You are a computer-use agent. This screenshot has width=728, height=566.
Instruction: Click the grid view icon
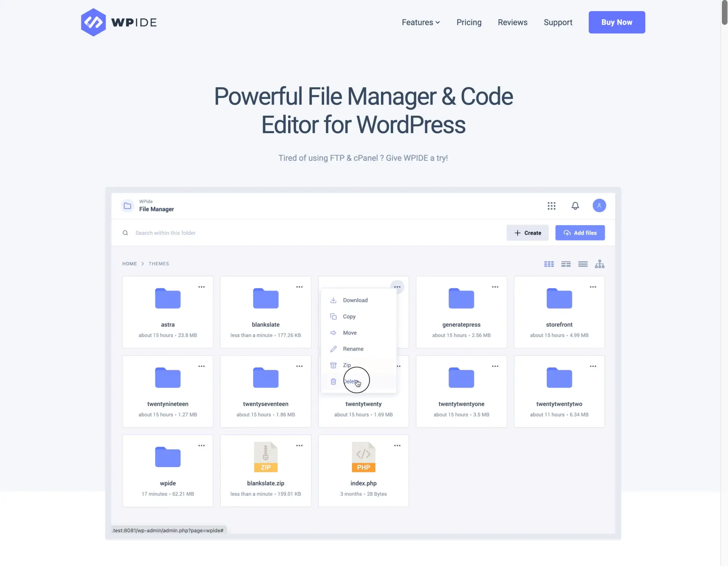548,263
